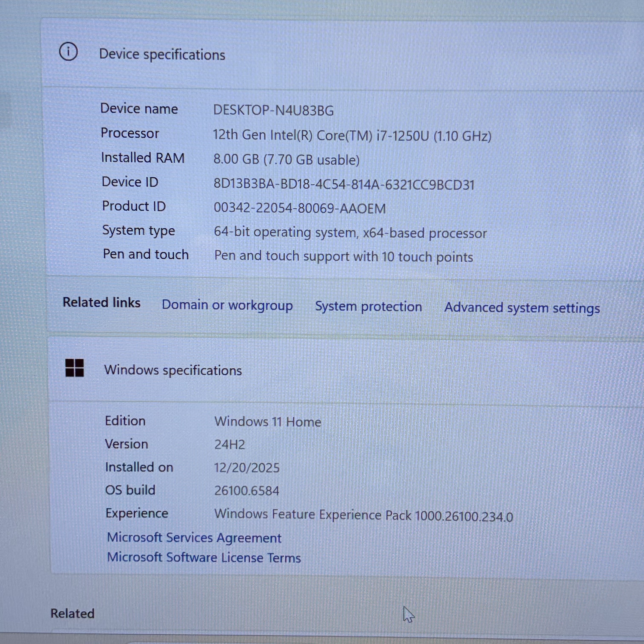The width and height of the screenshot is (644, 644).
Task: Click the Product ID label
Action: (134, 206)
